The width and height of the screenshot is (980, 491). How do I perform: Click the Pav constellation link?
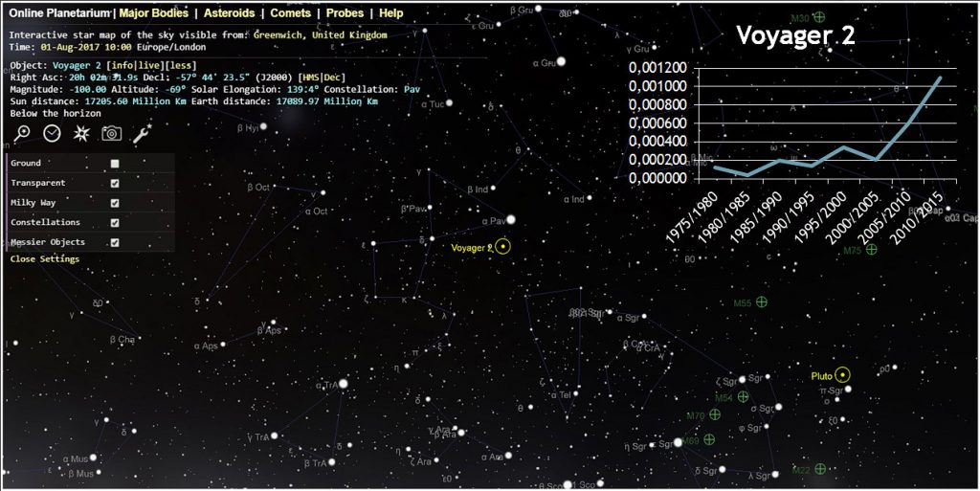pos(412,89)
